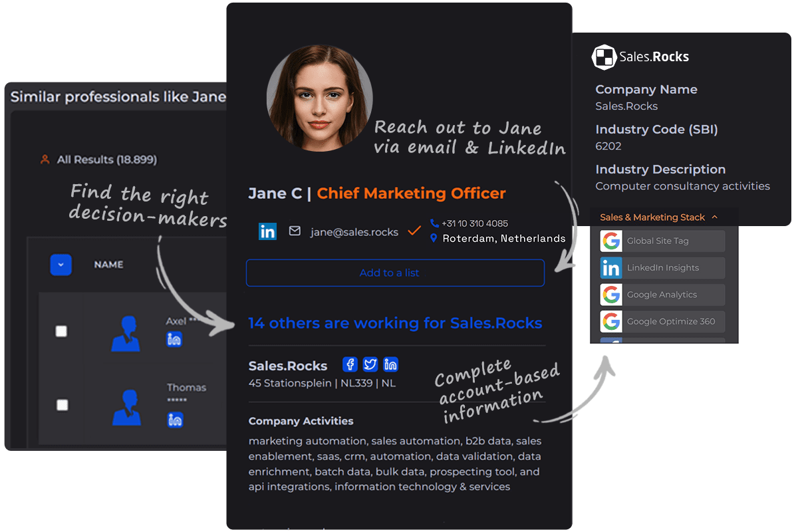Click the phone icon beside +31 number

(x=434, y=223)
